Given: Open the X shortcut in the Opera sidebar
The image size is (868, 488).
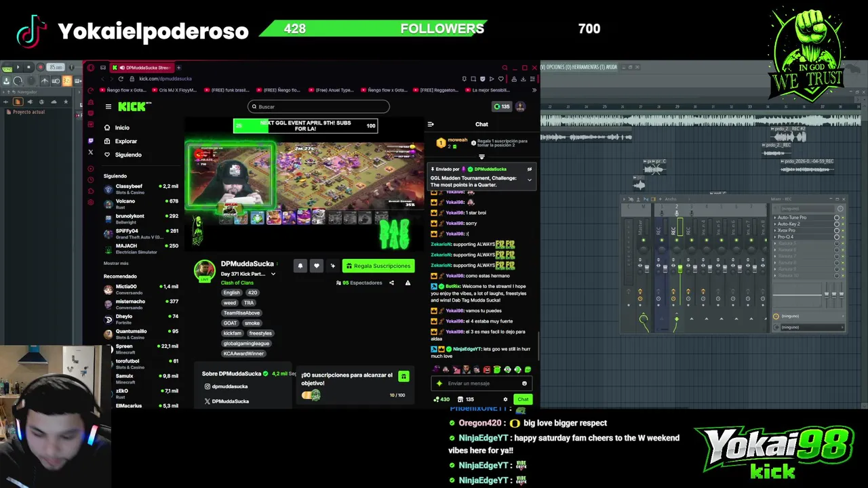Looking at the screenshot, I should click(91, 152).
